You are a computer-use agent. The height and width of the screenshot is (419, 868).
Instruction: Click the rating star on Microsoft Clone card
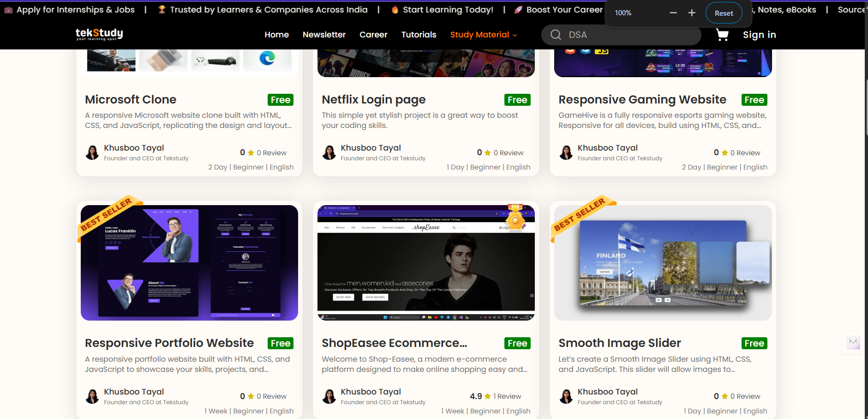(251, 153)
